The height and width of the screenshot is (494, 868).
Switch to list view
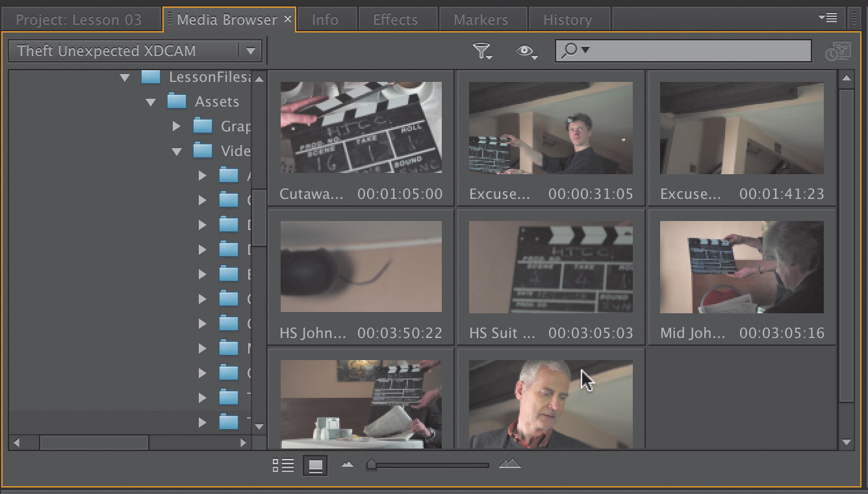pyautogui.click(x=283, y=465)
